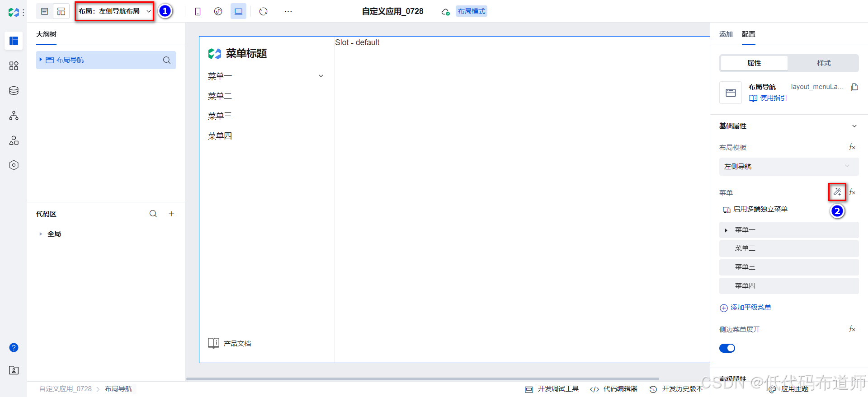868x397 pixels.
Task: Select 菜单四 in the canvas menu
Action: point(220,136)
